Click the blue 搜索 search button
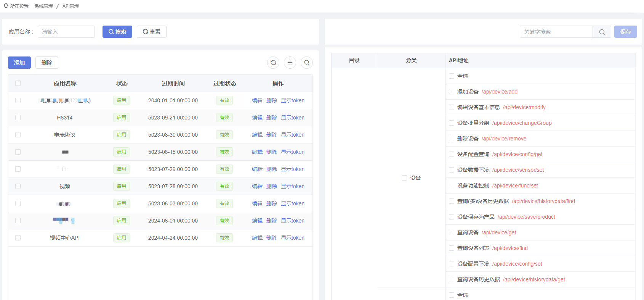This screenshot has height=300, width=644. pos(117,32)
